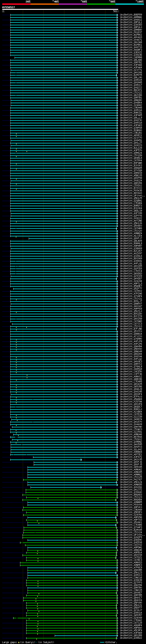Select hit label UniRef100_Q5K124

131,482
